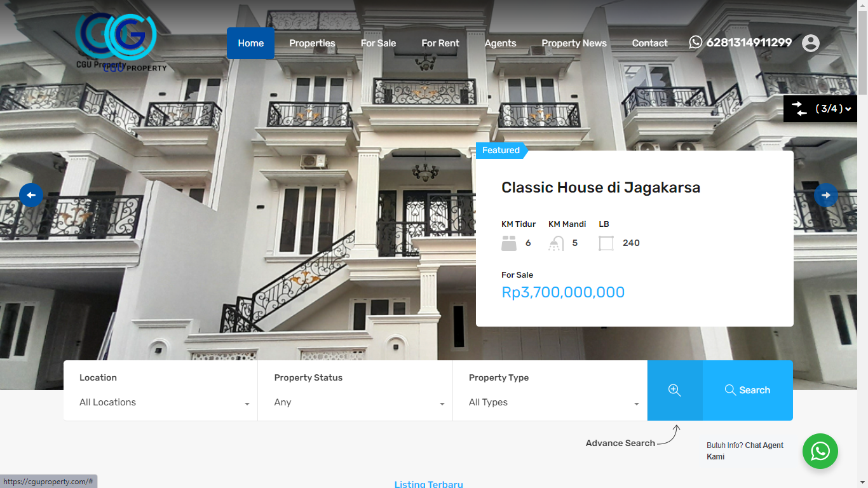868x488 pixels.
Task: Advance slider with the right arrow button
Action: coord(825,195)
